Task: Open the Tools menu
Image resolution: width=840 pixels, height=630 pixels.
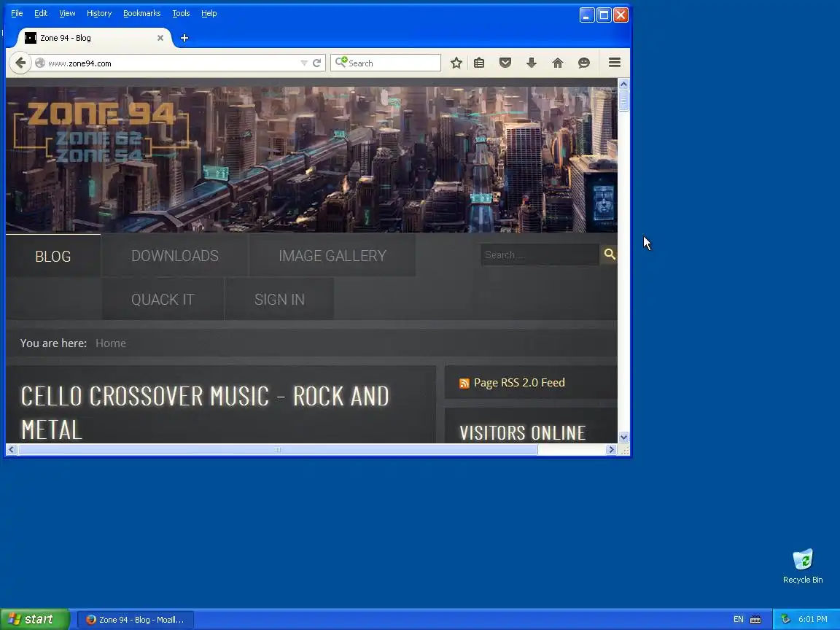Action: click(181, 13)
